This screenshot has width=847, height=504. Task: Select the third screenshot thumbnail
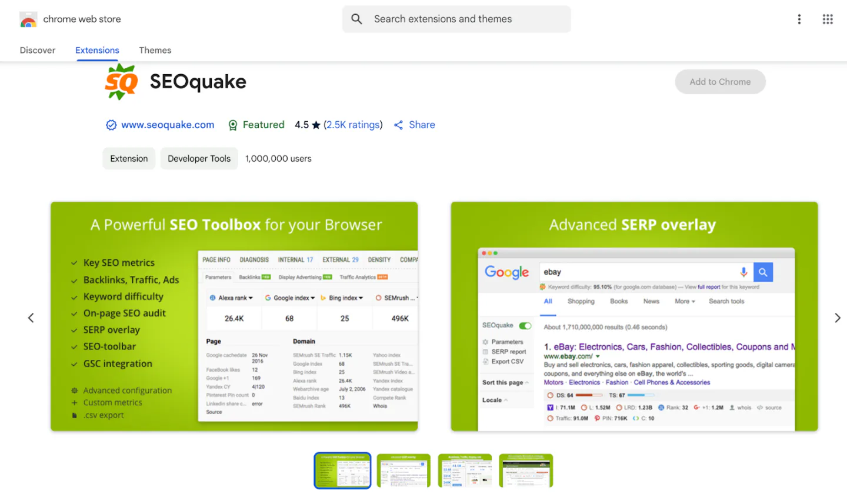pyautogui.click(x=465, y=470)
